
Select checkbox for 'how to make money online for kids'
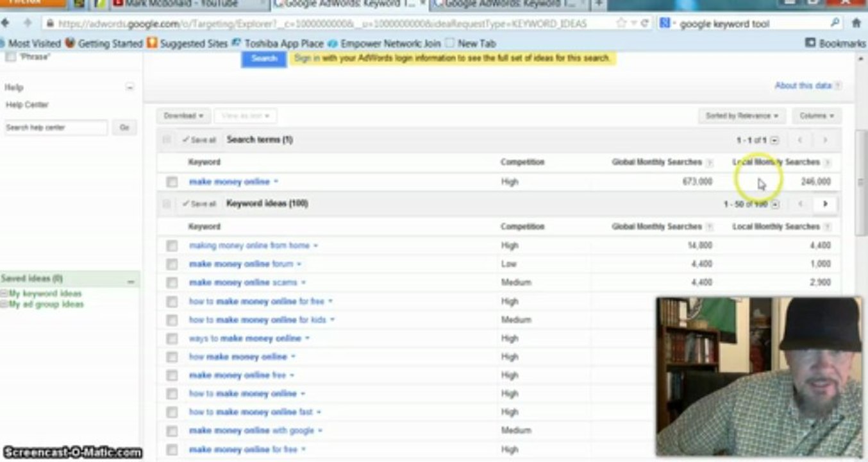(172, 320)
